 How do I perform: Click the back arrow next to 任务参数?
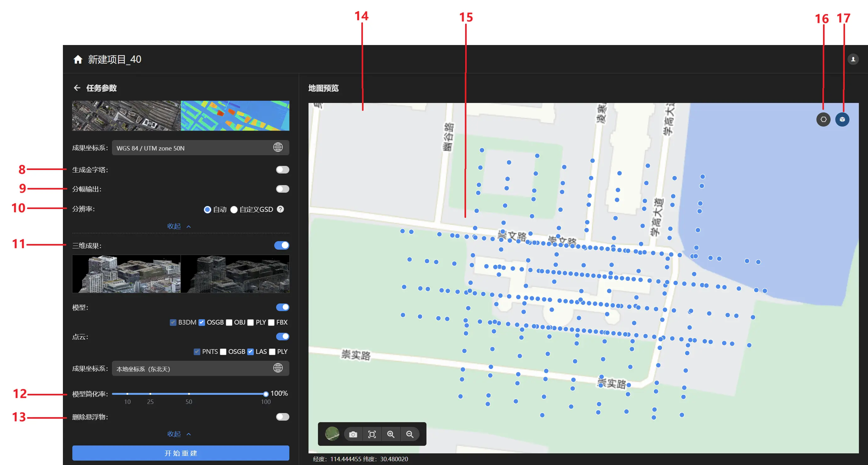tap(77, 88)
